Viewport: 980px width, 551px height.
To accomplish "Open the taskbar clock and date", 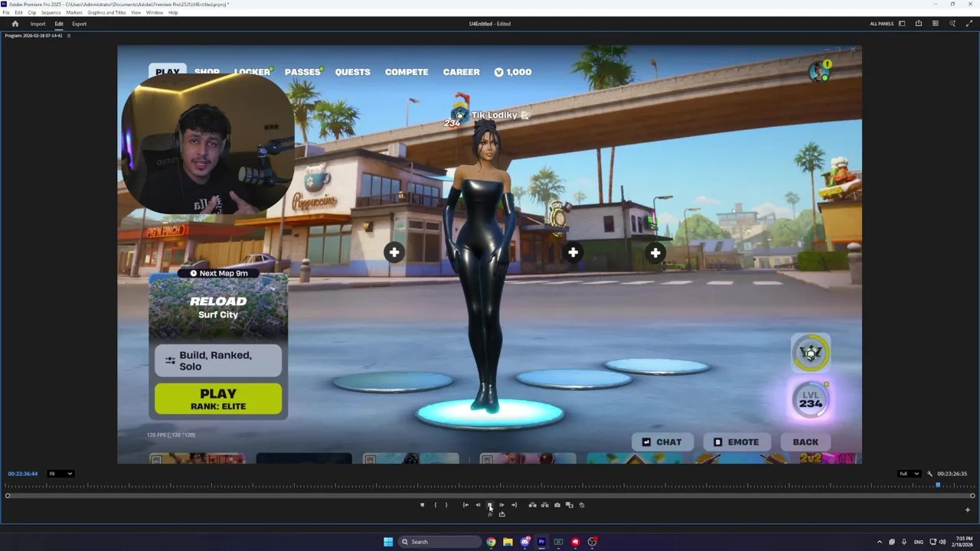I will point(964,542).
